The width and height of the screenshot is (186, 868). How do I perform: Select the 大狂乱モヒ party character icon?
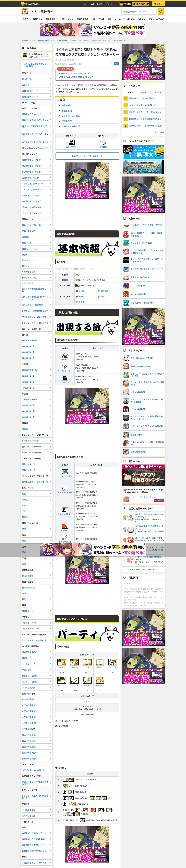pyautogui.click(x=74, y=662)
